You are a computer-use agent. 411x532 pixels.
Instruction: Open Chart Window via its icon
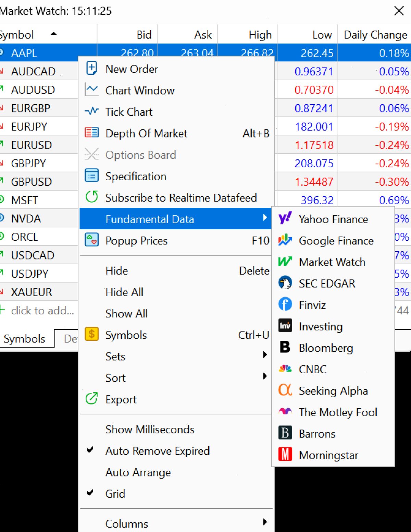pyautogui.click(x=91, y=90)
